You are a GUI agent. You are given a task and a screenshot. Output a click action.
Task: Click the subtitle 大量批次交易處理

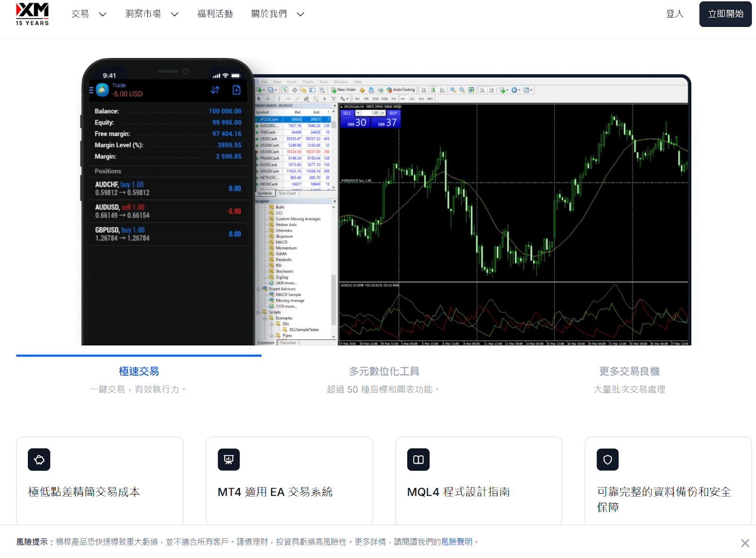(629, 389)
